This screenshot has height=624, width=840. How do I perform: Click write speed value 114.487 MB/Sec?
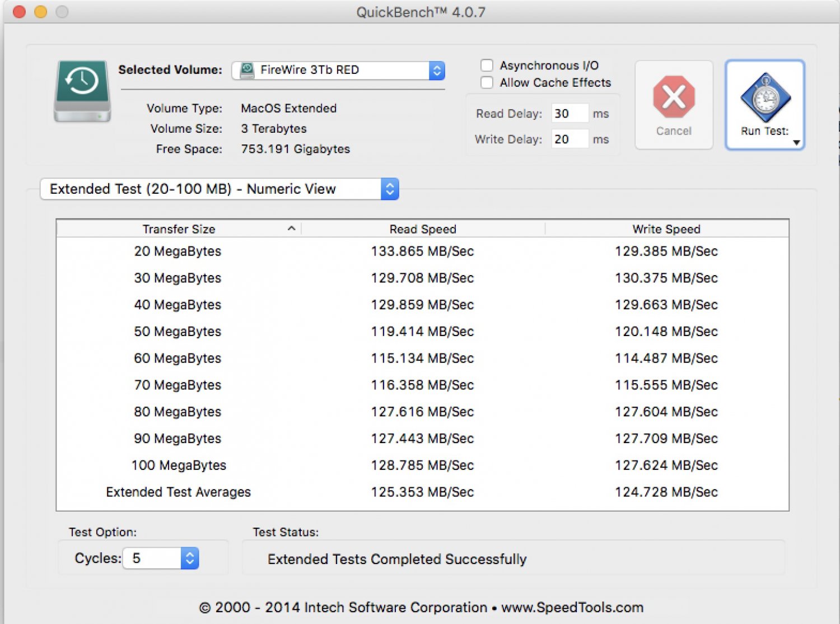click(666, 358)
